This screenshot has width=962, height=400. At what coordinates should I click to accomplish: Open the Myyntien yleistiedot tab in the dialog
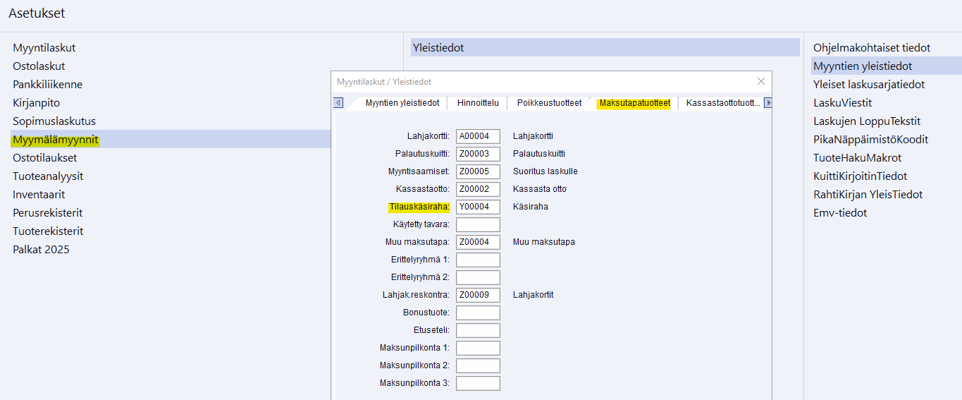coord(402,103)
